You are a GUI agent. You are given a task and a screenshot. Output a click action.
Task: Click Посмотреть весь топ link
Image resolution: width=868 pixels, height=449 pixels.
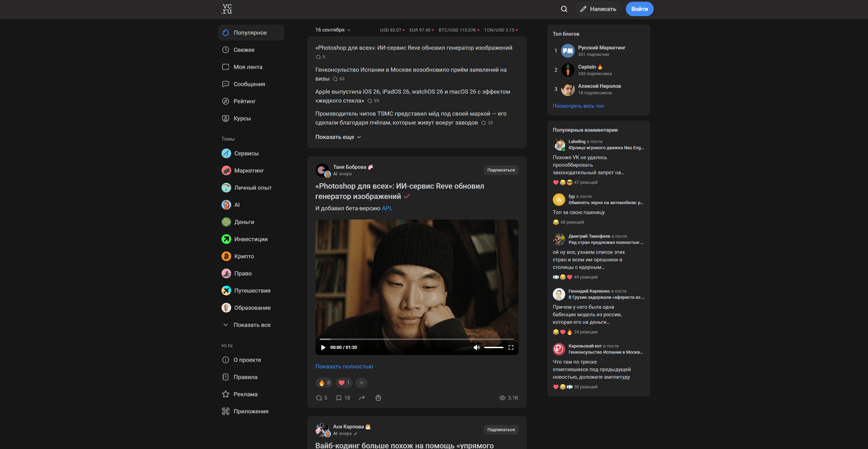[578, 106]
